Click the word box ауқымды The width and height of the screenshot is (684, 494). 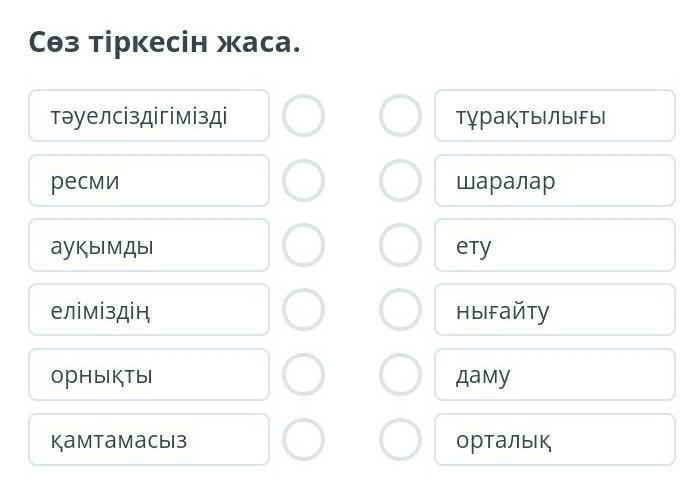click(x=149, y=245)
